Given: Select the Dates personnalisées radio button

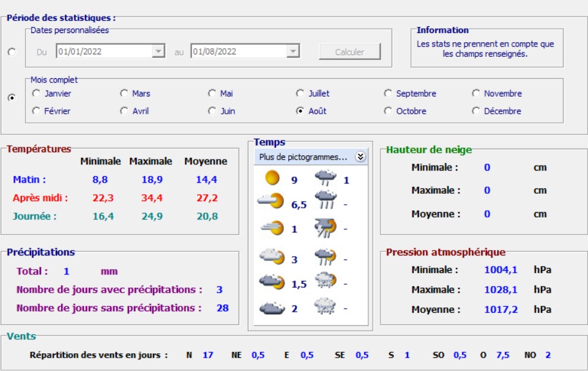Looking at the screenshot, I should tap(12, 52).
